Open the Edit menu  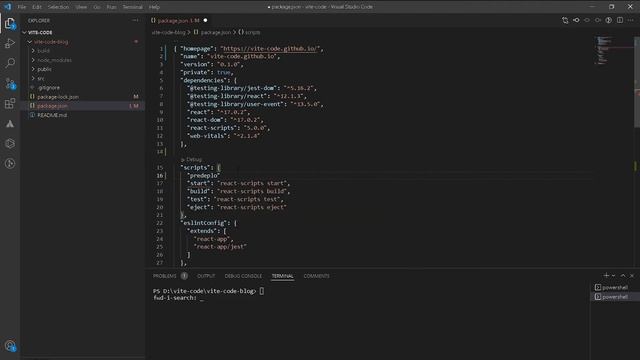[37, 7]
